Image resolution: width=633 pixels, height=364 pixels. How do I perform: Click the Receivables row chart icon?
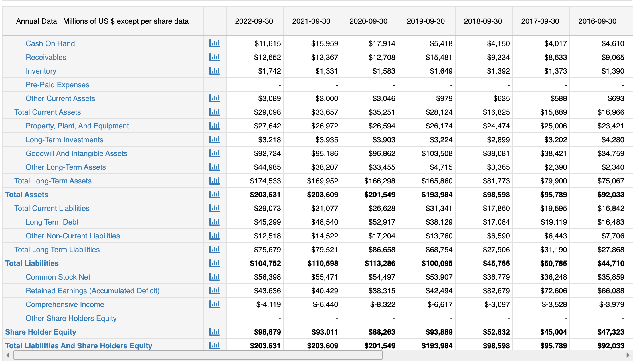point(214,57)
